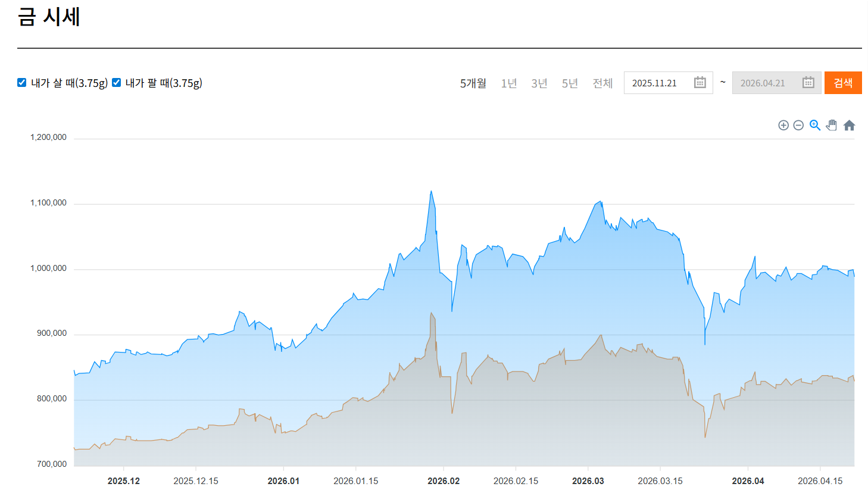Click the orange 검색 button

click(x=843, y=83)
